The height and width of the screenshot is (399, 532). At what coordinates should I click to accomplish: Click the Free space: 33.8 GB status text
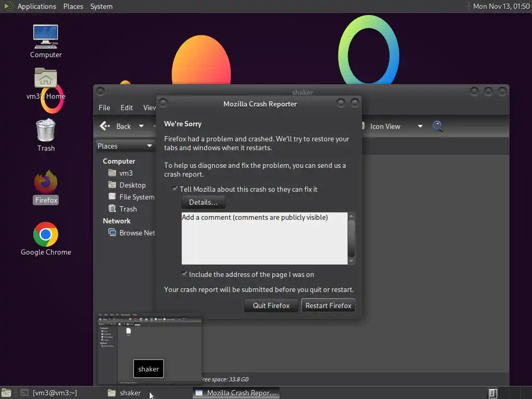point(224,379)
